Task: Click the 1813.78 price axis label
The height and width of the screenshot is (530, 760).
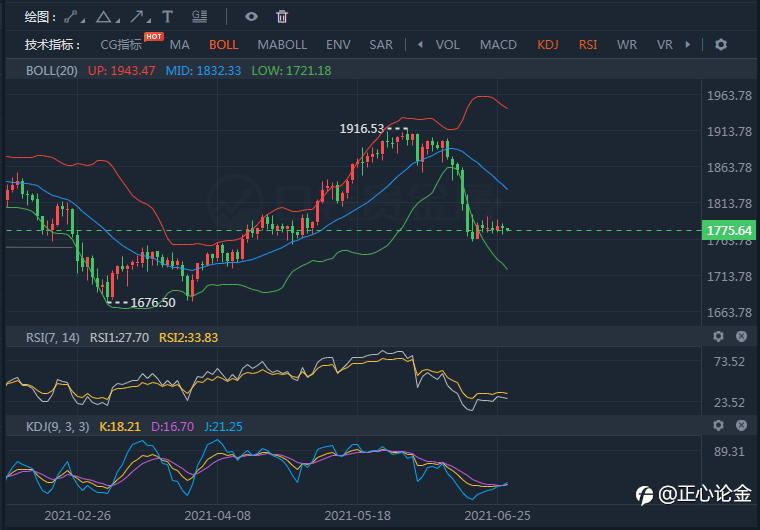Action: pyautogui.click(x=729, y=204)
